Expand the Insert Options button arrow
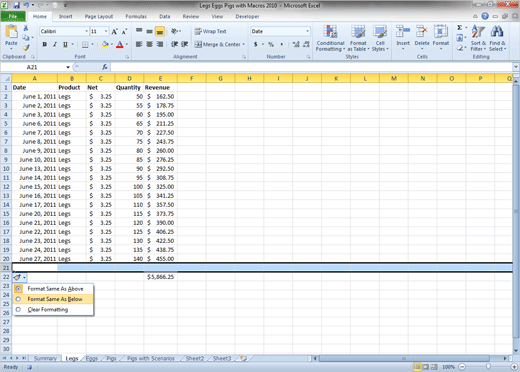This screenshot has height=372, width=520. tap(24, 277)
